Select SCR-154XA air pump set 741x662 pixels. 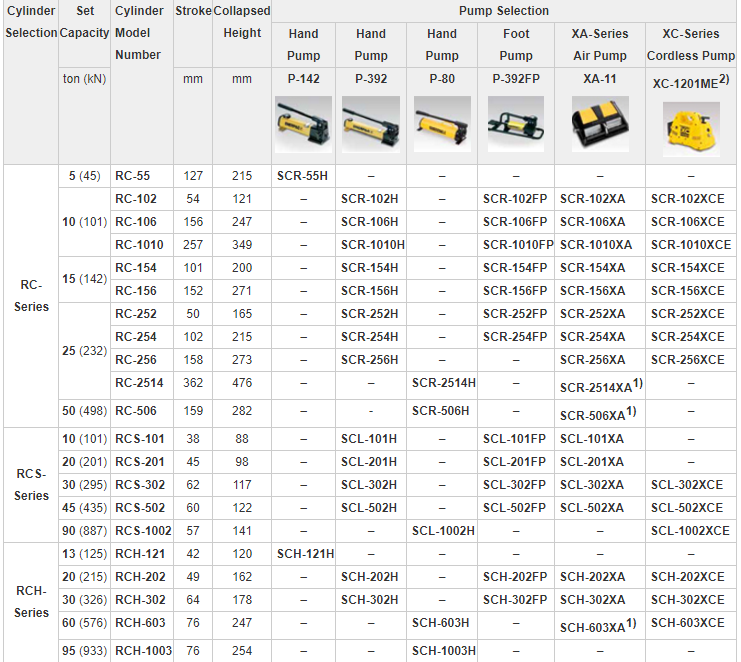tap(593, 268)
